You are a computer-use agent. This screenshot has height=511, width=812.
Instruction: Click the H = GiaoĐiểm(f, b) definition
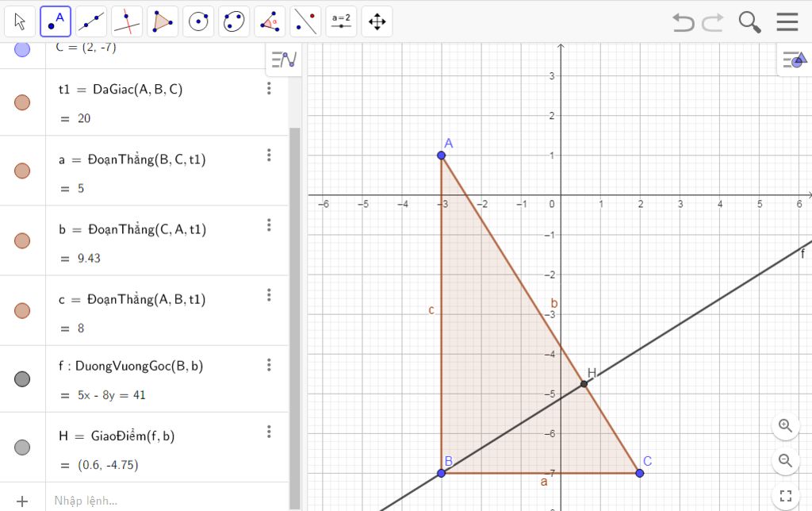[117, 436]
